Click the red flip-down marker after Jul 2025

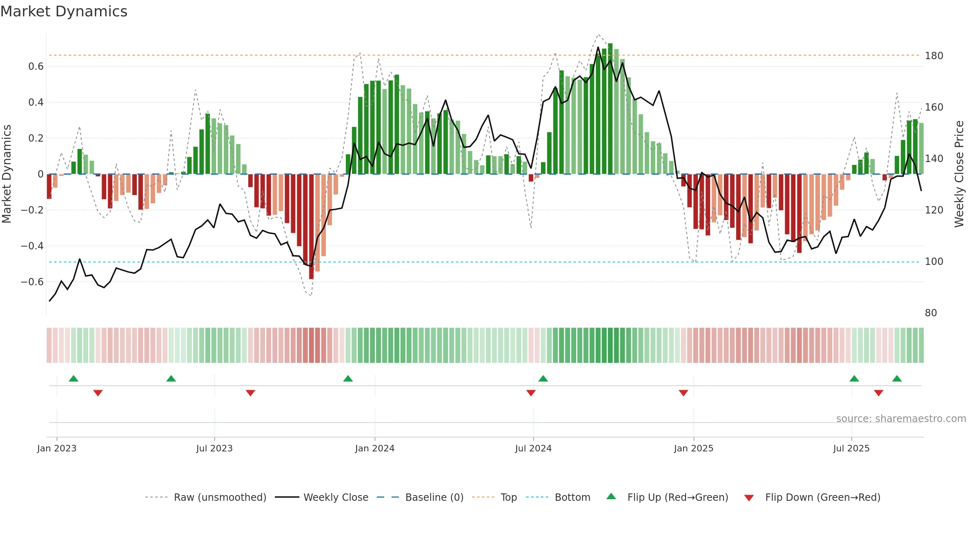879,393
